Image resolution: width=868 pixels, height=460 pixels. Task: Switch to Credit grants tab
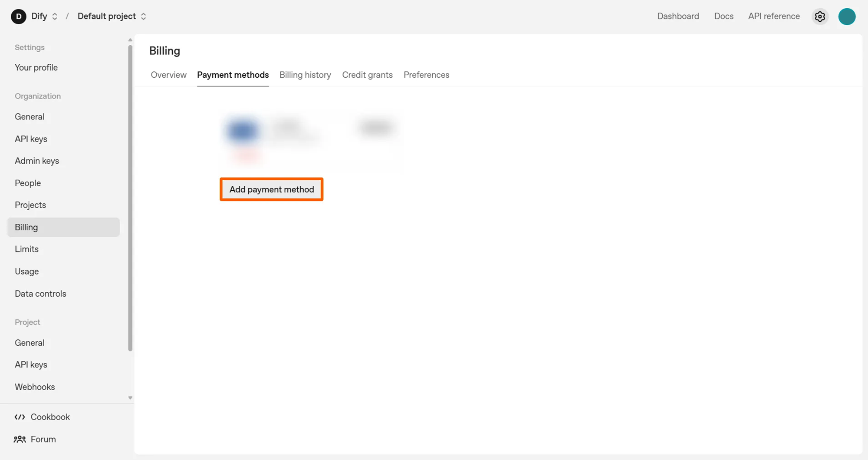(x=367, y=75)
